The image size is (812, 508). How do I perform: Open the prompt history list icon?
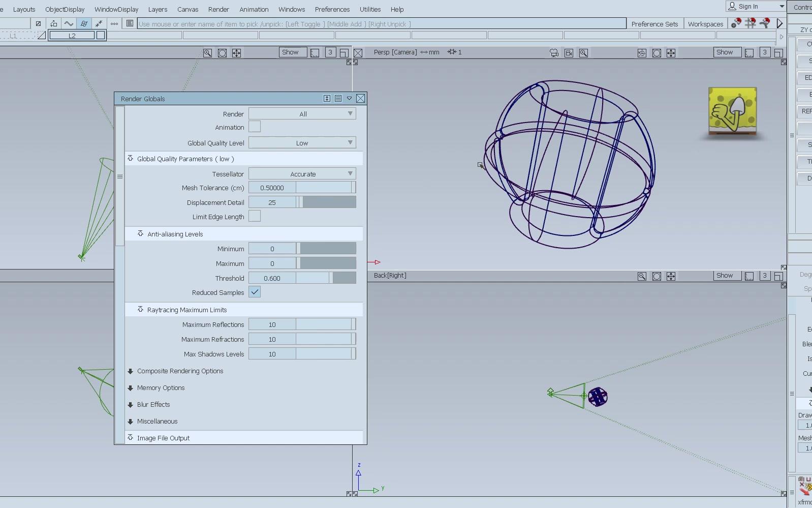click(130, 23)
